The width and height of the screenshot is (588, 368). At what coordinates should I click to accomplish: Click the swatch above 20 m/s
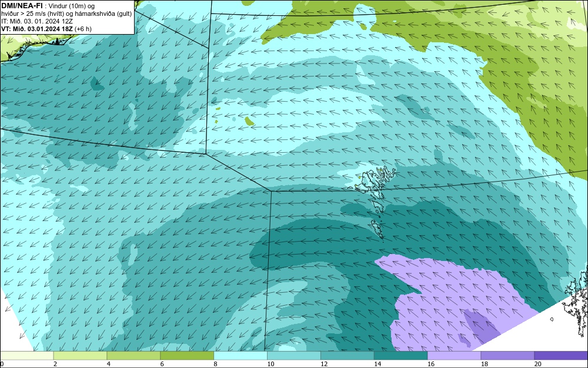click(561, 356)
